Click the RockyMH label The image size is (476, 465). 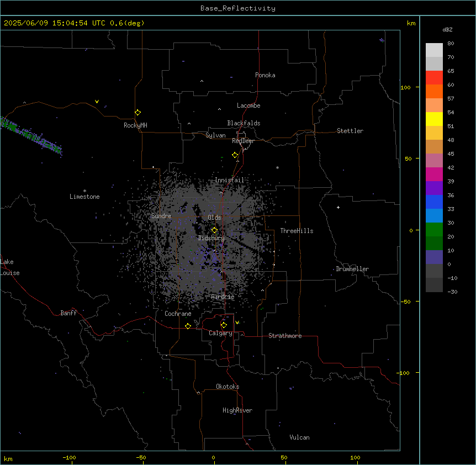pyautogui.click(x=135, y=125)
